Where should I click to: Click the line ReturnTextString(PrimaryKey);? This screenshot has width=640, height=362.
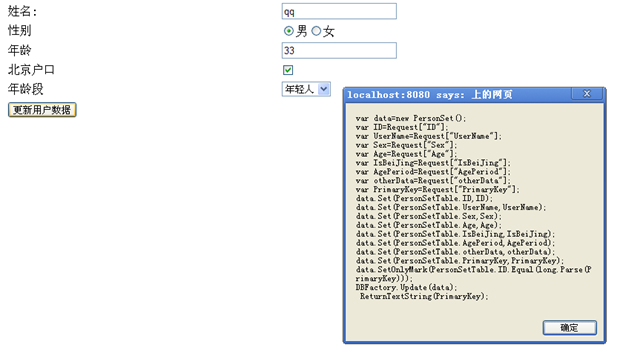tap(424, 296)
